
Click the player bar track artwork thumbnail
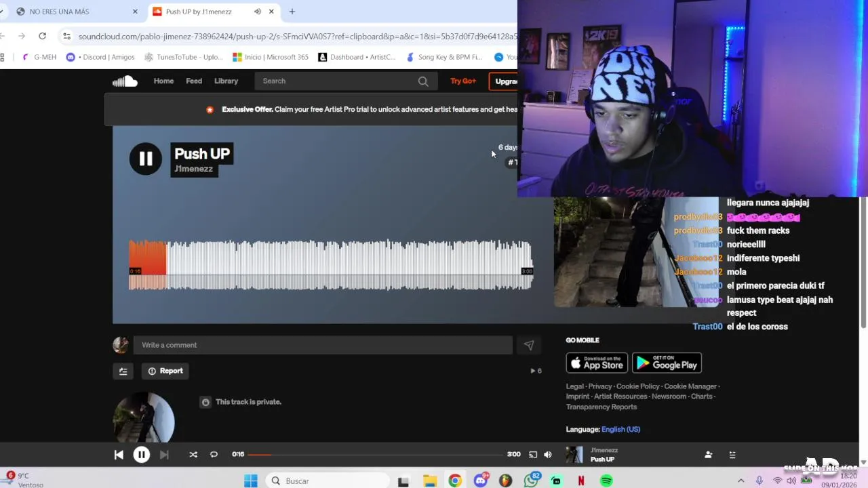click(x=574, y=455)
